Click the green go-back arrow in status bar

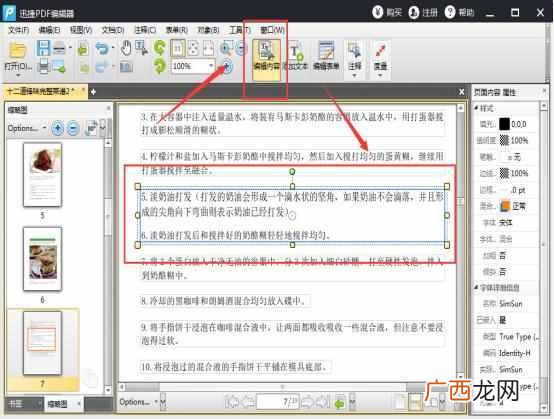tap(340, 403)
